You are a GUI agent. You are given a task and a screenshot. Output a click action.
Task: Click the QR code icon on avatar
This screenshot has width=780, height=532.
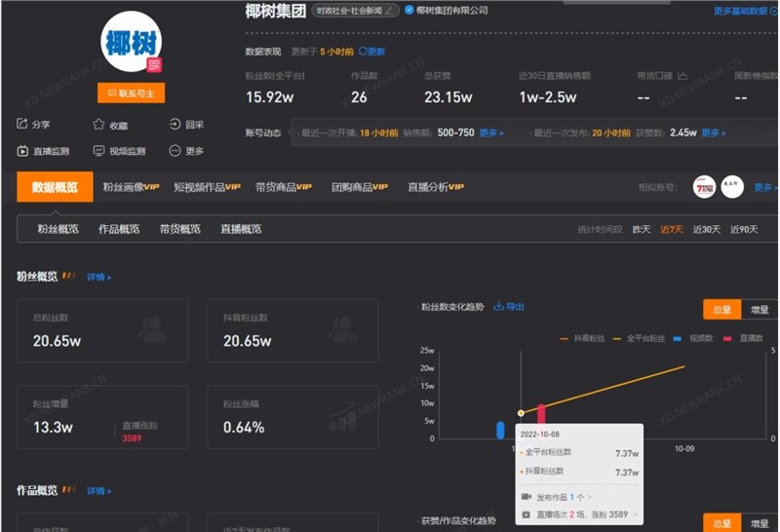point(154,65)
